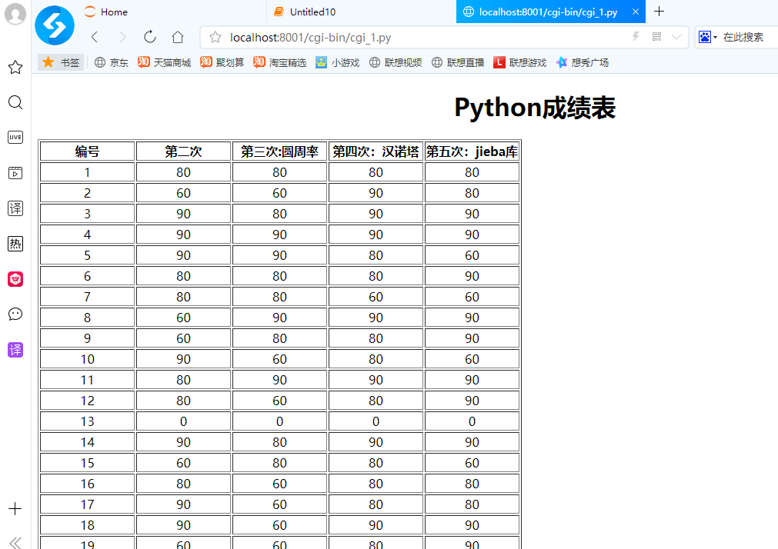Click the 第三次:圆周率 column header
778x549 pixels.
279,151
